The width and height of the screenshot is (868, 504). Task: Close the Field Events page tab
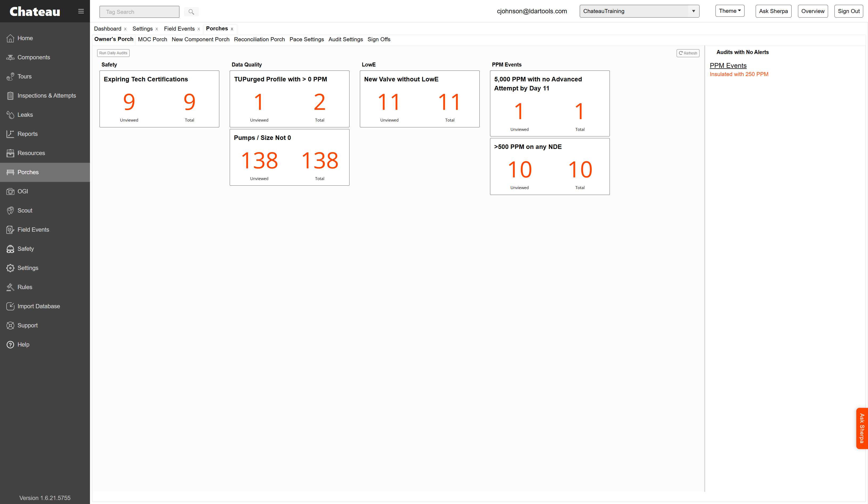click(x=199, y=29)
